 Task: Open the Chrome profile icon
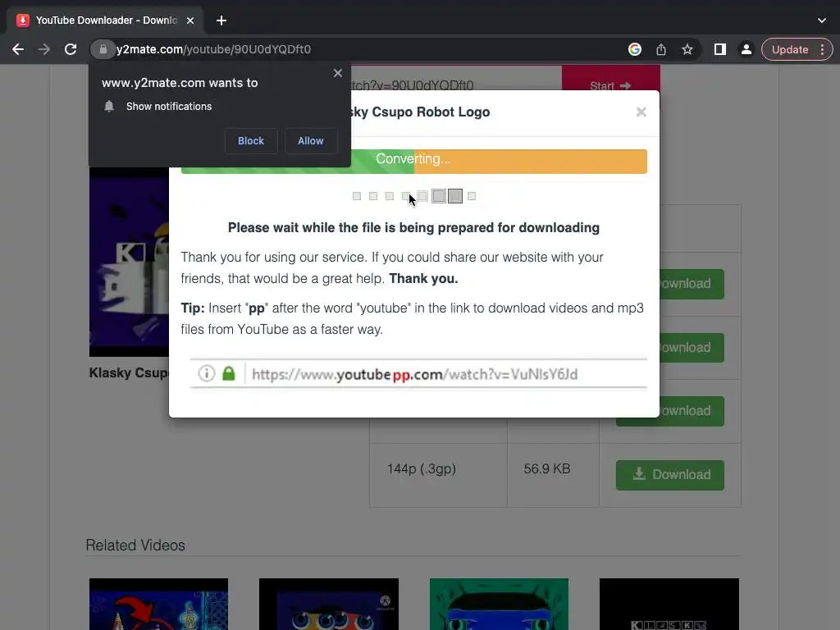pyautogui.click(x=746, y=49)
